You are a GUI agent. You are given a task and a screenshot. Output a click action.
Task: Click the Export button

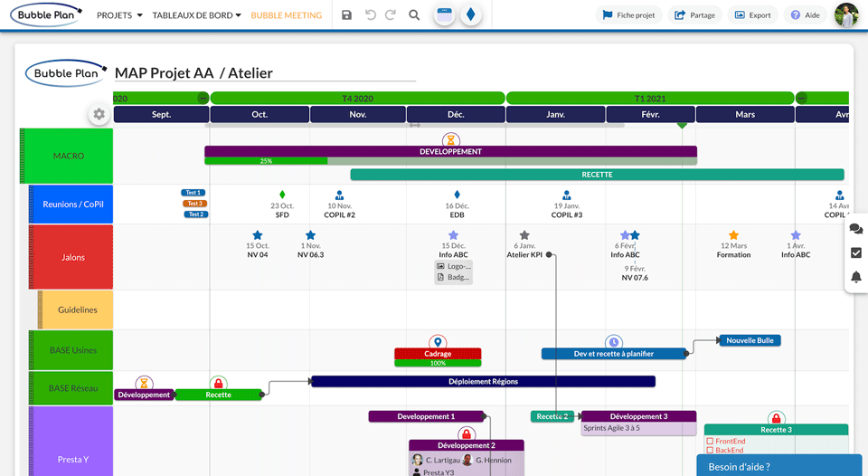pyautogui.click(x=753, y=15)
